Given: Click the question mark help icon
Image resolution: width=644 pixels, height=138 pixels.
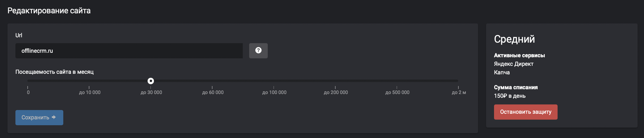Looking at the screenshot, I should coord(258,51).
